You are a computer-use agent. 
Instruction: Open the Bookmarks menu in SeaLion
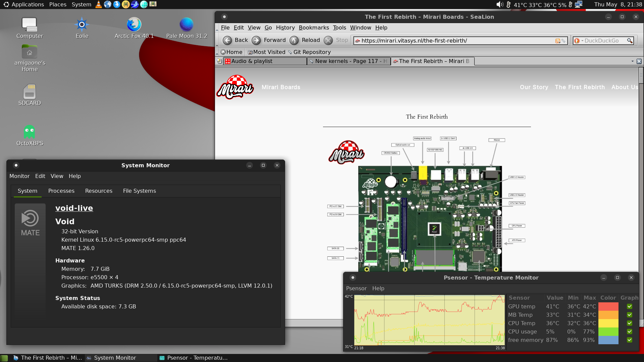tap(314, 27)
